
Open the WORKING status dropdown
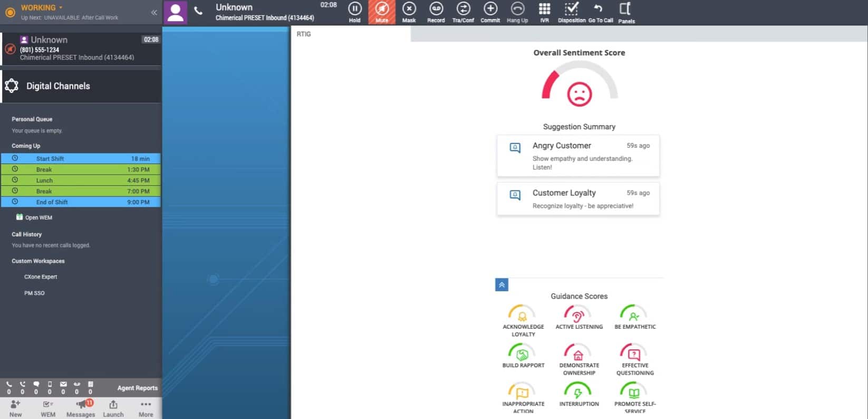click(x=42, y=8)
